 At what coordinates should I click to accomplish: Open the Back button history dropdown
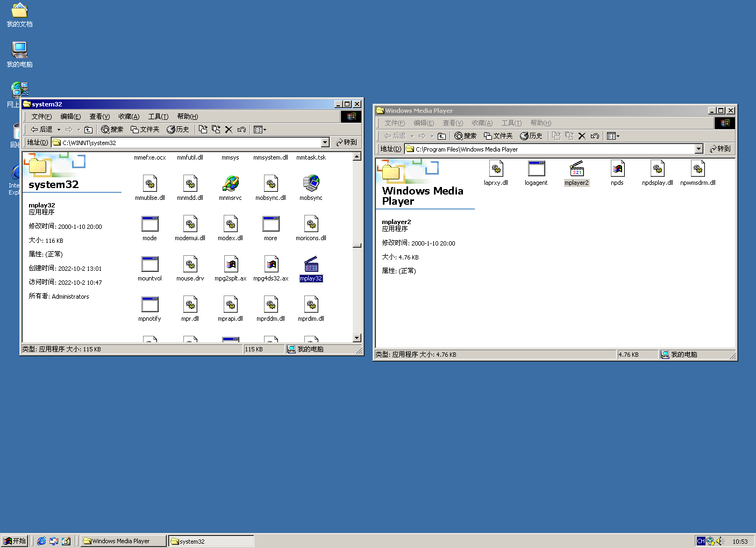[59, 129]
